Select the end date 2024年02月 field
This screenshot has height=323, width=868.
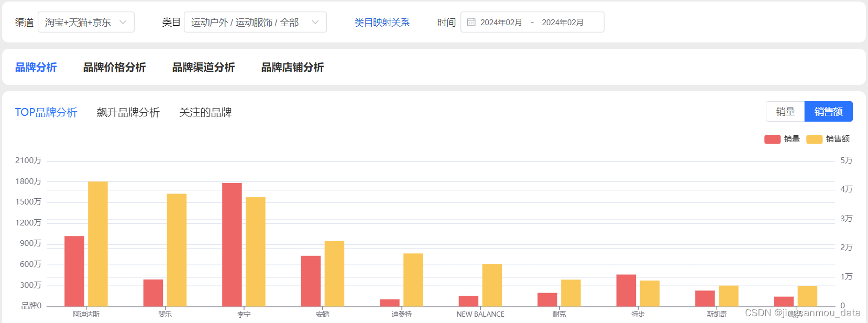click(x=563, y=23)
